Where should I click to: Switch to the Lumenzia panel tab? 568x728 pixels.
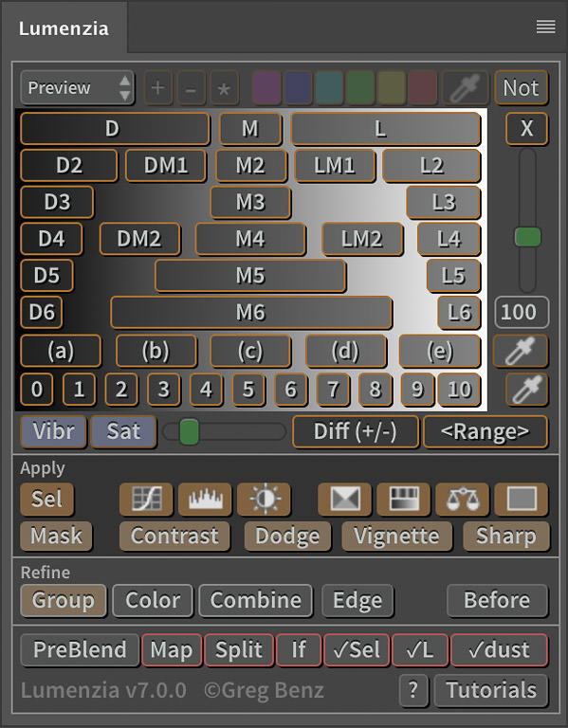[64, 28]
